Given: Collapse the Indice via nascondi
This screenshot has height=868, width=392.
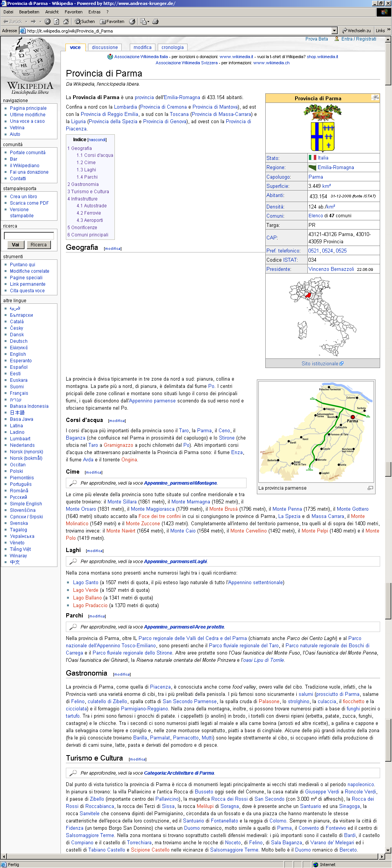Looking at the screenshot, I should point(97,140).
